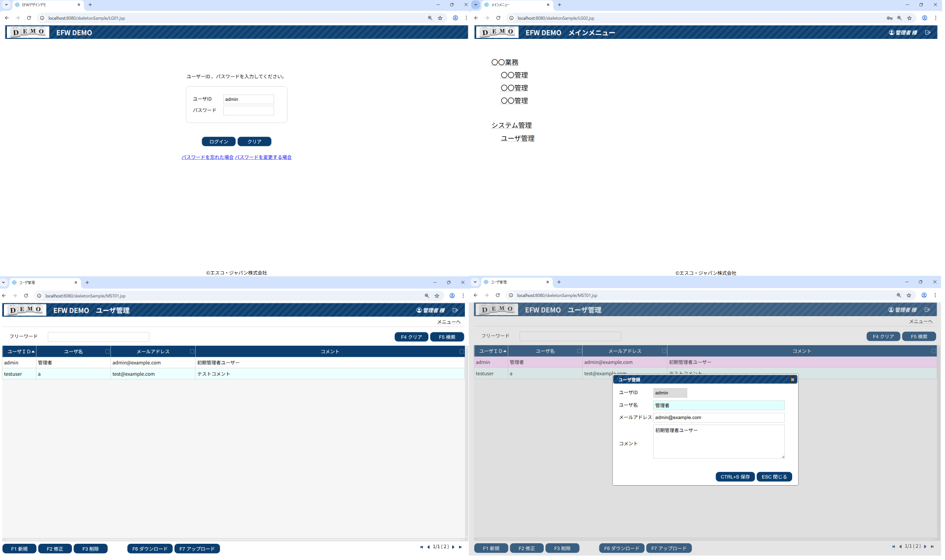Viewport: 945px width, 560px height.
Task: Open tab search chevron in window with ユーザ登録 dialog
Action: [475, 282]
